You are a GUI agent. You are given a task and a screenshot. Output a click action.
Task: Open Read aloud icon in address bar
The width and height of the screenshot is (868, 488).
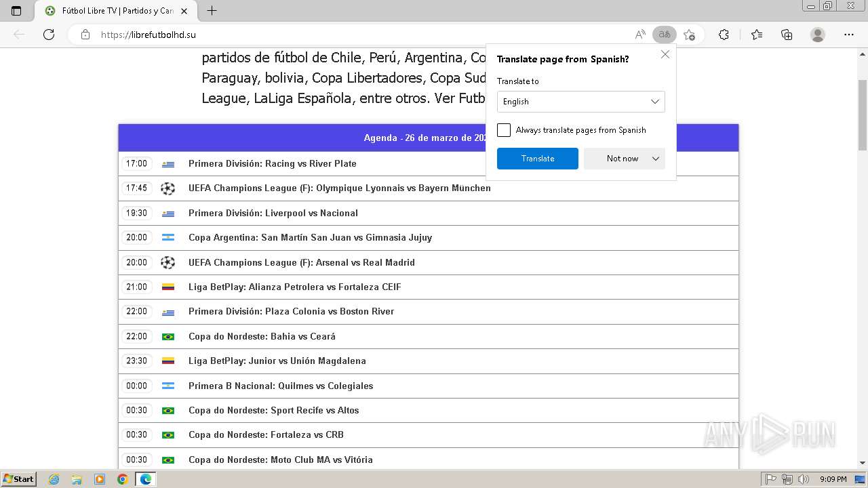[640, 35]
